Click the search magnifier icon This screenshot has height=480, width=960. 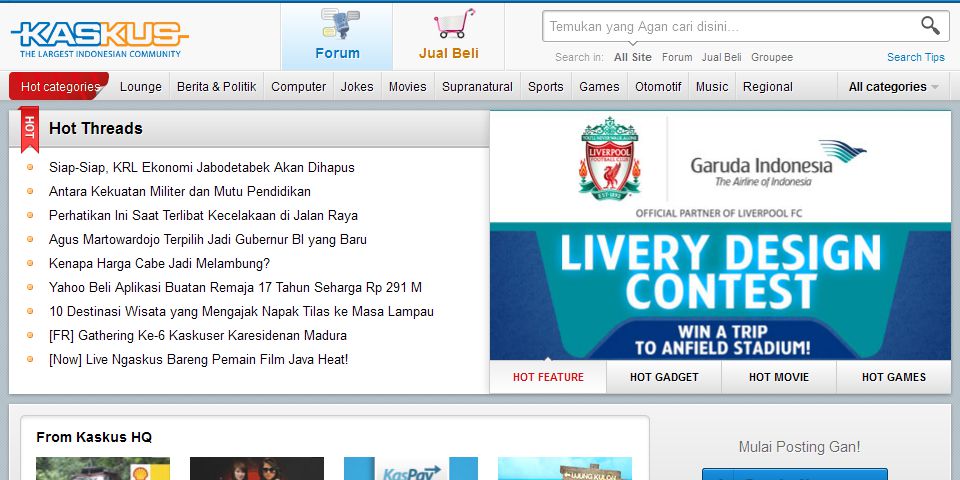click(930, 26)
